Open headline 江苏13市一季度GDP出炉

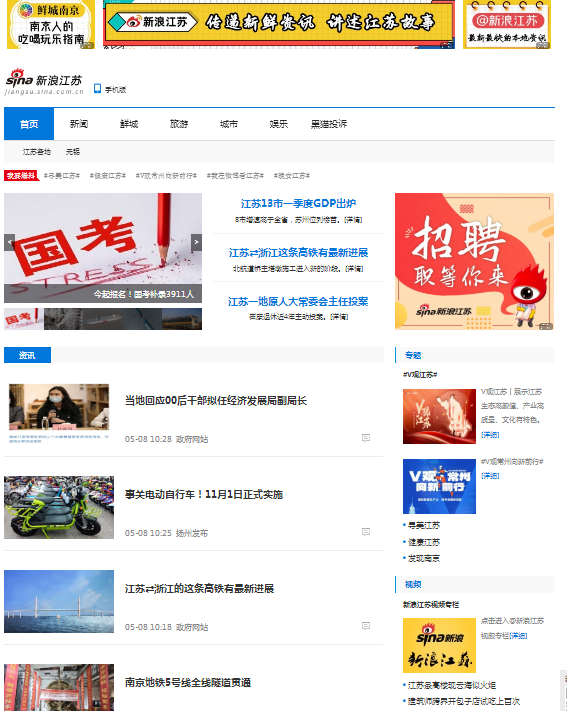pos(298,204)
